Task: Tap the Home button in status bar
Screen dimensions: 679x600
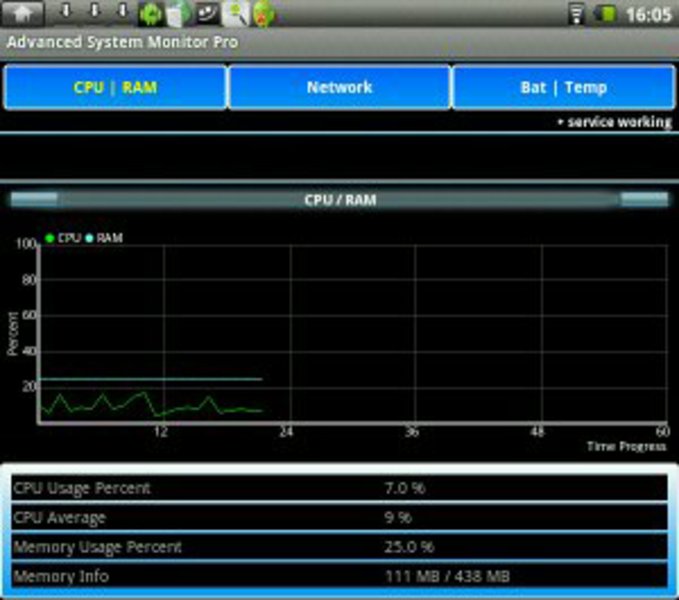Action: coord(23,13)
